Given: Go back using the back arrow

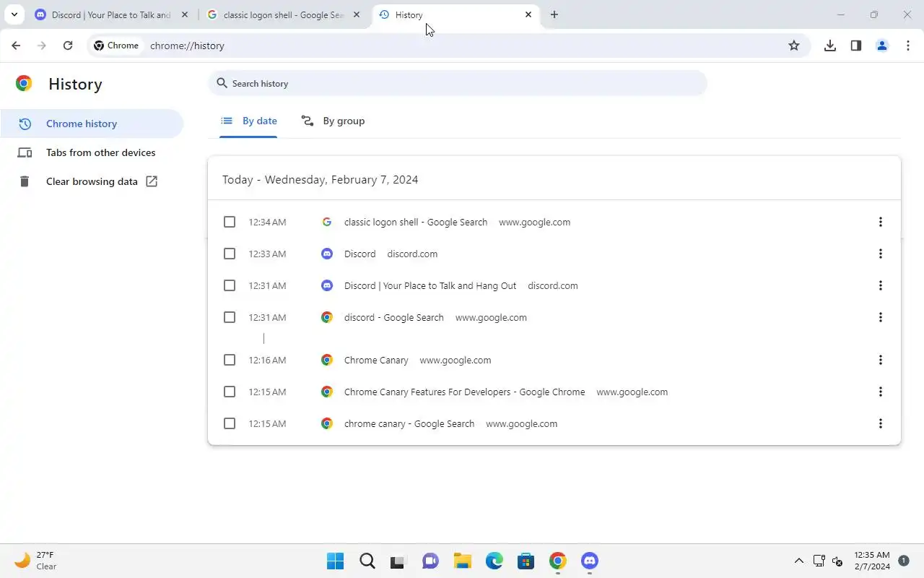Looking at the screenshot, I should (x=16, y=46).
